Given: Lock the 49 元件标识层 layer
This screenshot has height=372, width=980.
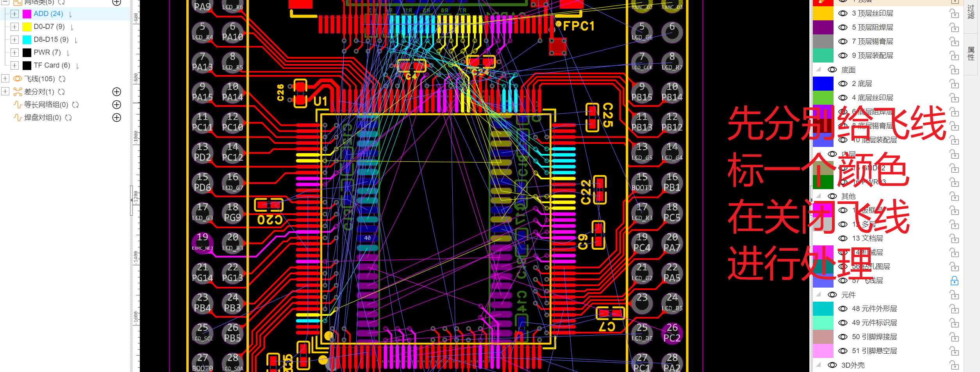Looking at the screenshot, I should pyautogui.click(x=954, y=323).
